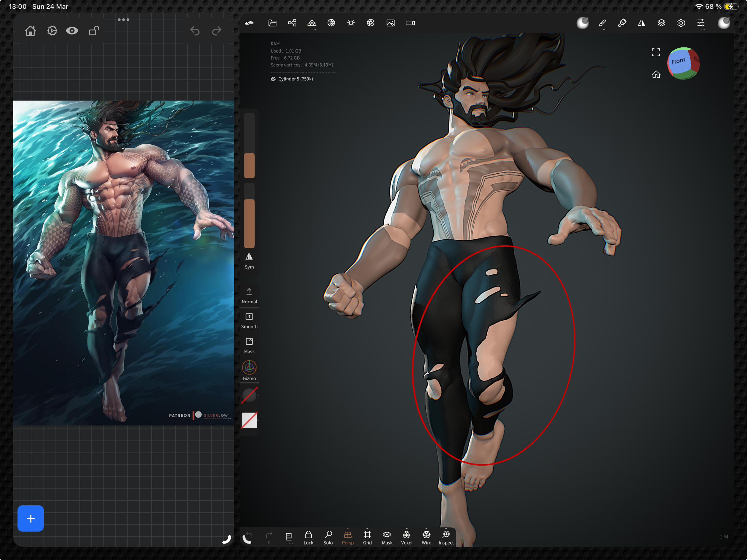Open the Lighting sun menu
Screen dimensions: 747x560
pos(351,23)
